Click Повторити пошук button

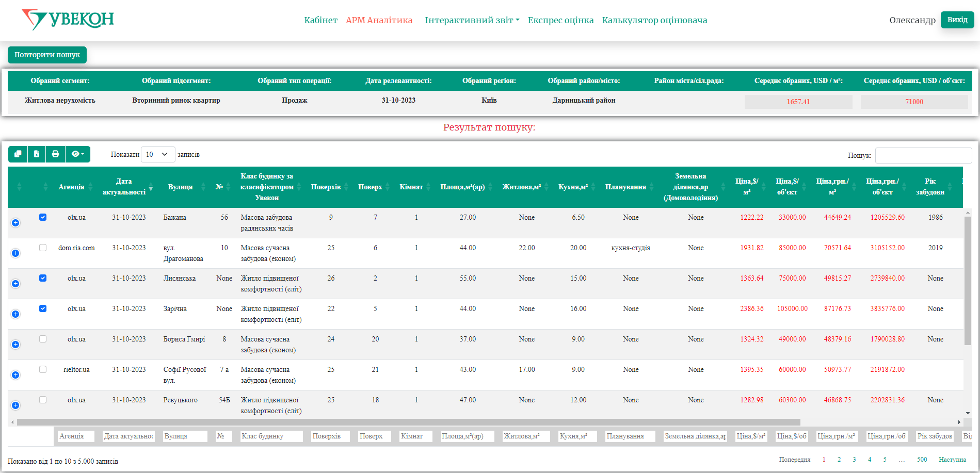click(47, 55)
